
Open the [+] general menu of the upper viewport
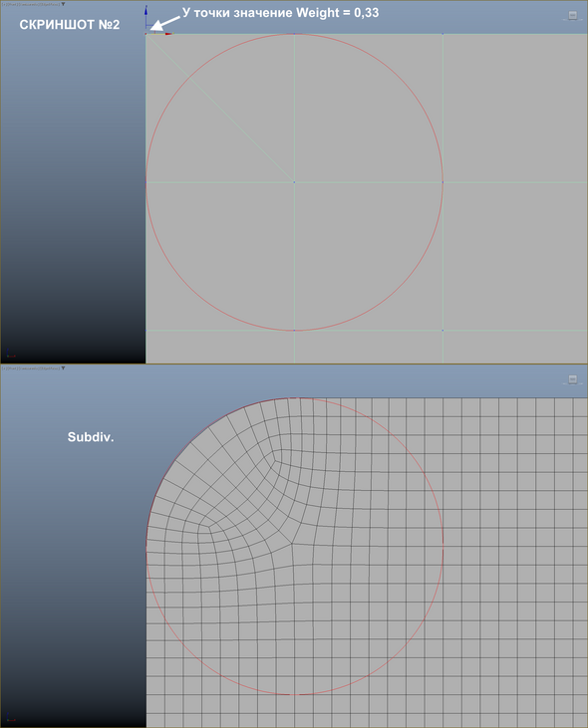click(4, 4)
